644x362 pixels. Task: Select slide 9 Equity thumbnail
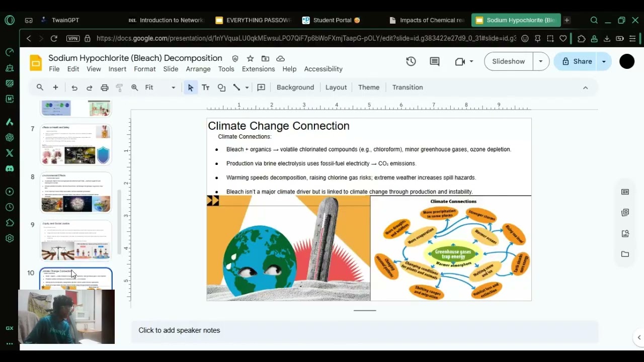(x=76, y=240)
